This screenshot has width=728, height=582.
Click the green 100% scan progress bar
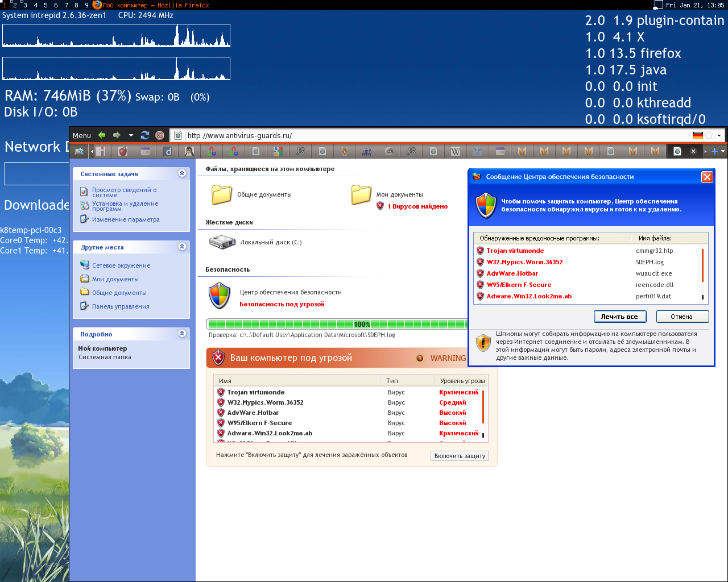(x=337, y=324)
